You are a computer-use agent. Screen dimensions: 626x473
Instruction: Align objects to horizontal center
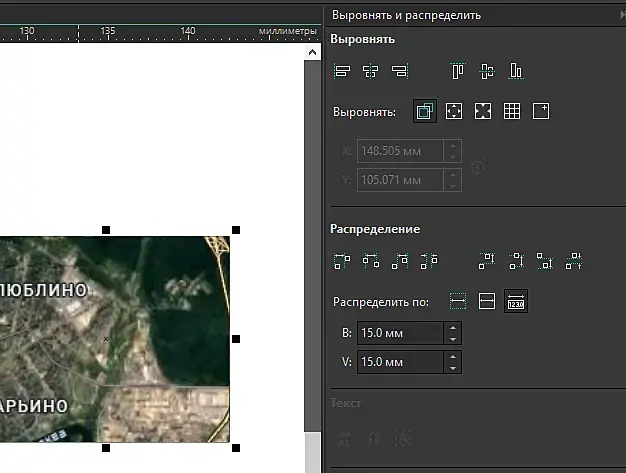[x=371, y=71]
